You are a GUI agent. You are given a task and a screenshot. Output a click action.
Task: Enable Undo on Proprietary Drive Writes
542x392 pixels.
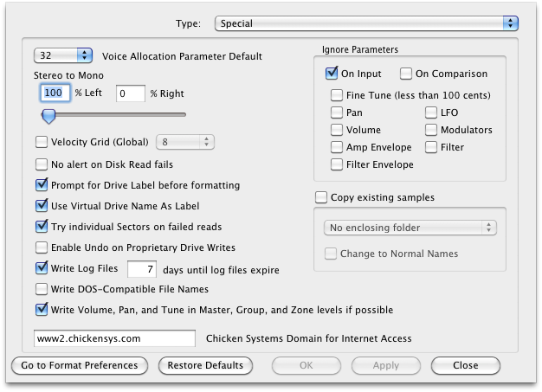(x=42, y=248)
